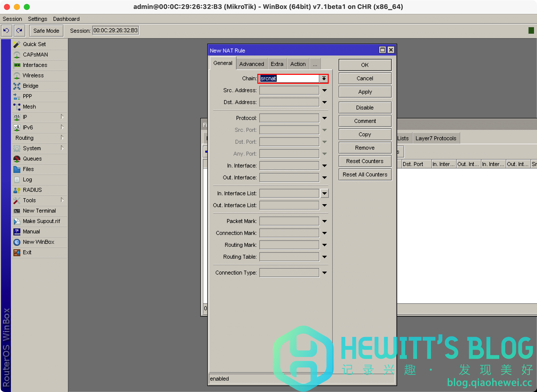Open the Files sidebar entry
Image resolution: width=537 pixels, height=392 pixels.
(x=28, y=169)
